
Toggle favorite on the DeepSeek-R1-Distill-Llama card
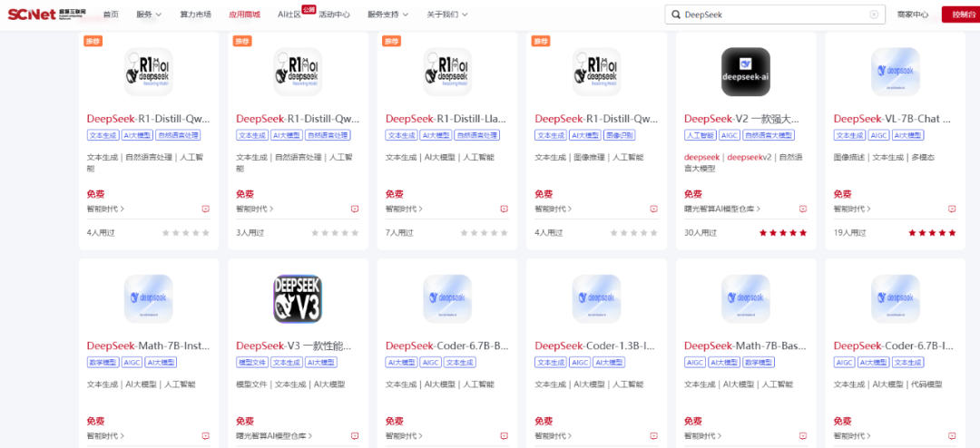coord(504,209)
